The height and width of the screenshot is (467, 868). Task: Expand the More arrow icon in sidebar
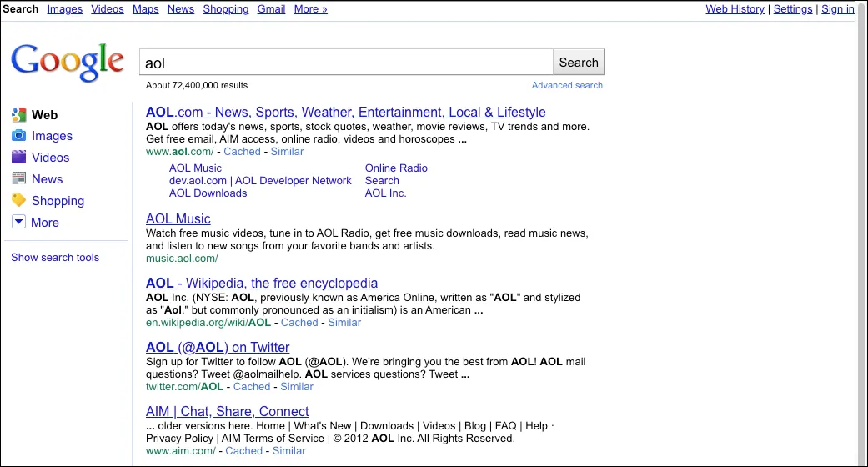(x=18, y=223)
